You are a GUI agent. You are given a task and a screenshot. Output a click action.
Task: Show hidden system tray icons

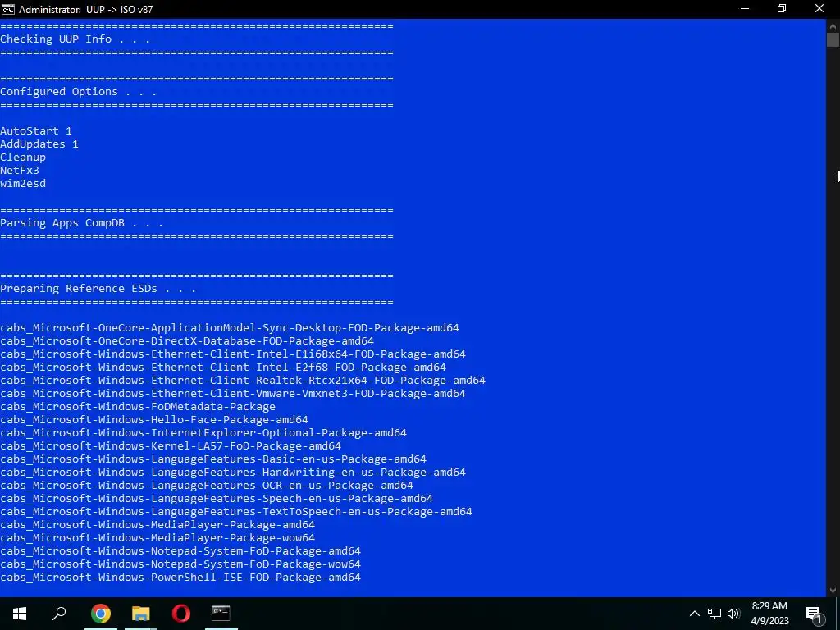[694, 614]
